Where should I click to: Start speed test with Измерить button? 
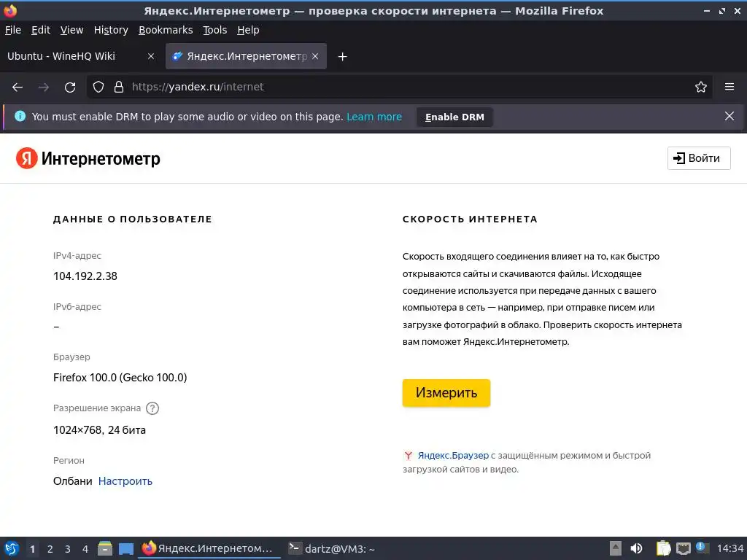click(x=446, y=393)
